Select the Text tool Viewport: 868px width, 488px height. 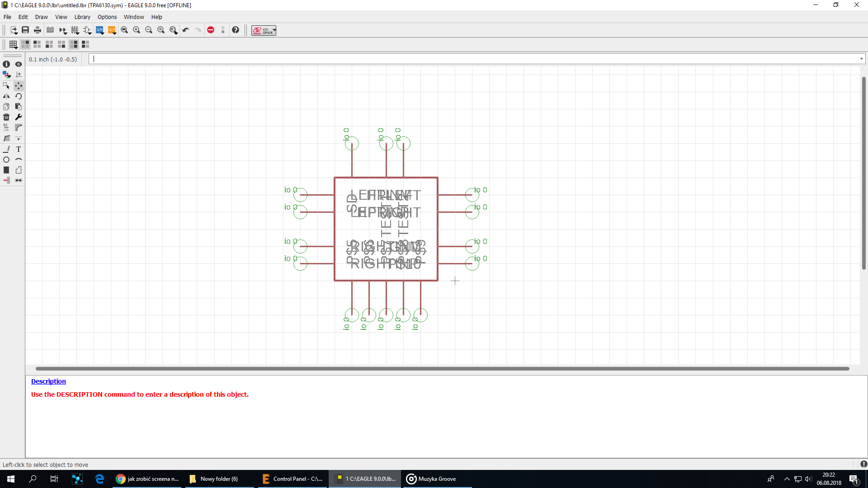(x=19, y=149)
